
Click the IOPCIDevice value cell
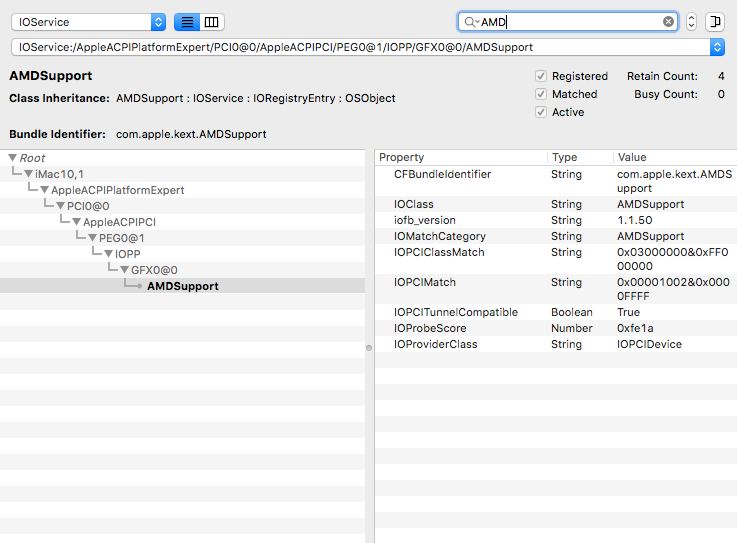click(649, 344)
